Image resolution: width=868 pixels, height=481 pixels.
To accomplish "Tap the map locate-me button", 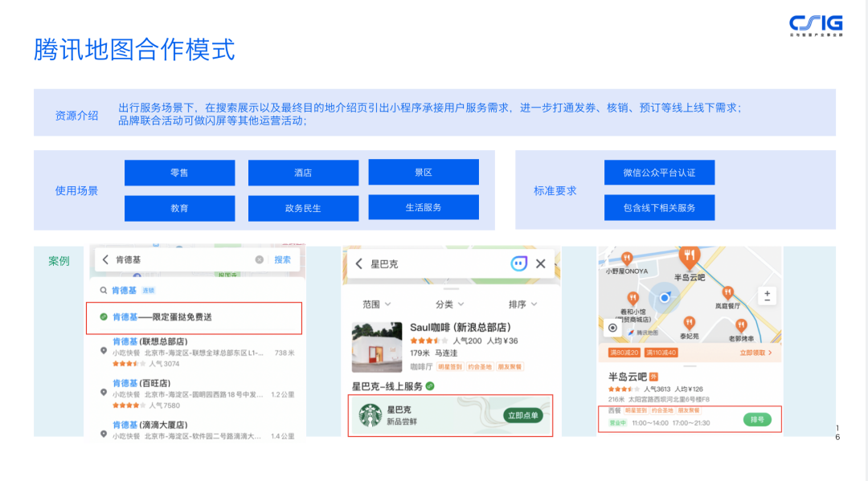I will [612, 328].
